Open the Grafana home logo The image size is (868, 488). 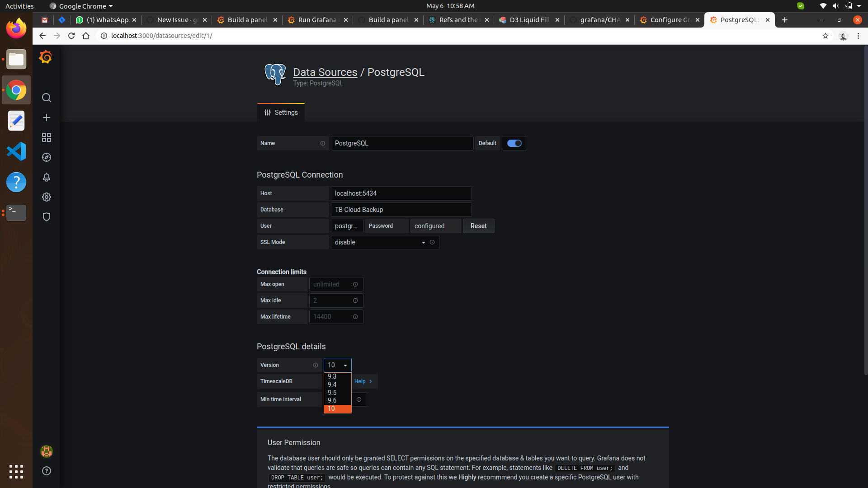click(x=46, y=57)
